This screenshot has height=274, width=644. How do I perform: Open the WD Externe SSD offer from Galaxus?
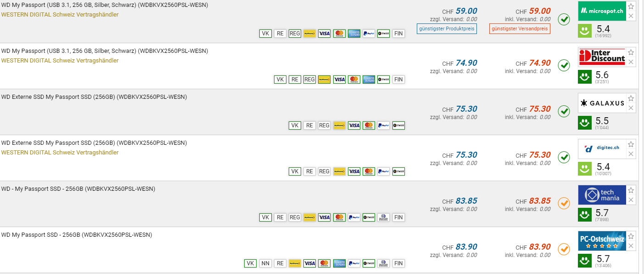pos(94,97)
